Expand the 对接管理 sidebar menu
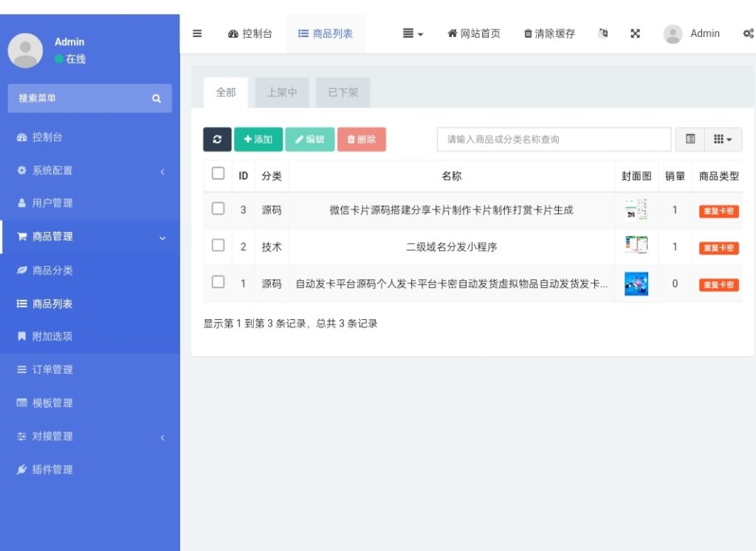756x551 pixels. pyautogui.click(x=89, y=437)
